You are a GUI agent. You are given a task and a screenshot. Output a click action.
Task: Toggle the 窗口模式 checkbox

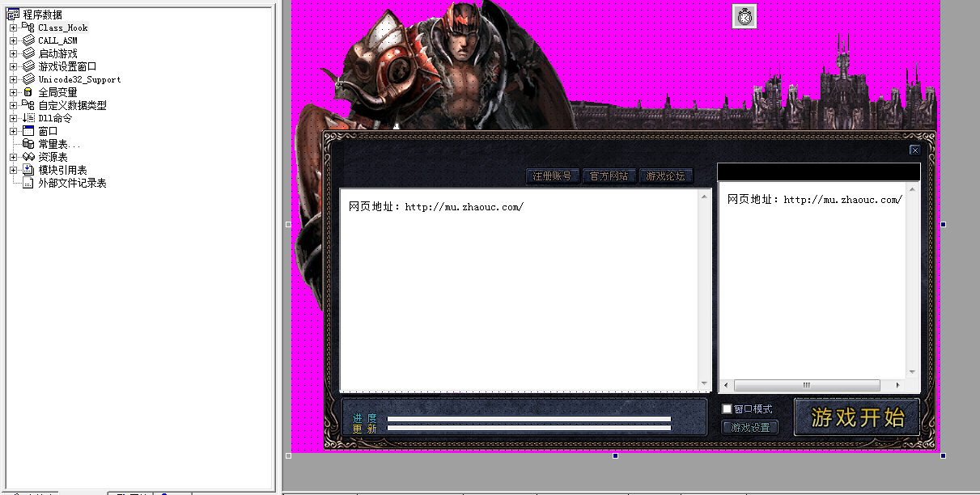[727, 409]
